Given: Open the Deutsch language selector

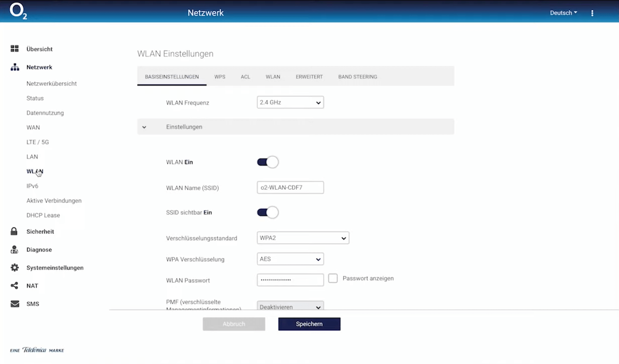Looking at the screenshot, I should point(563,13).
